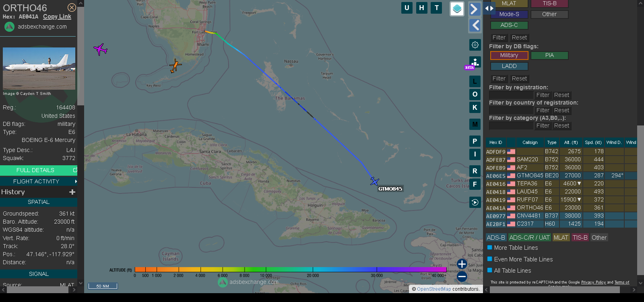Open the history replay button
Image resolution: width=644 pixels, height=302 pixels.
coord(475,202)
